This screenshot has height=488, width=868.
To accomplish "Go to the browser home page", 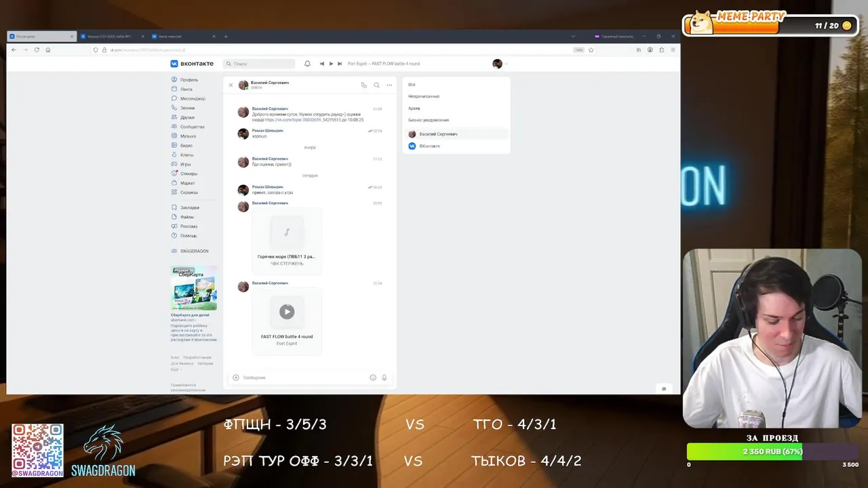I will point(48,50).
